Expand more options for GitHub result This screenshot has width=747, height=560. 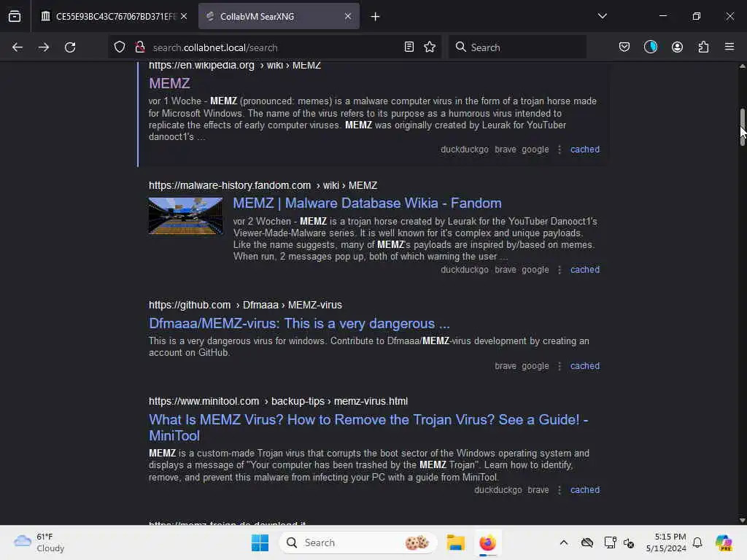pyautogui.click(x=560, y=366)
